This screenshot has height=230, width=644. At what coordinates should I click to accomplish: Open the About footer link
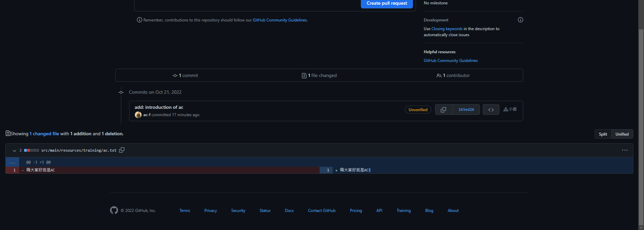coord(453,211)
